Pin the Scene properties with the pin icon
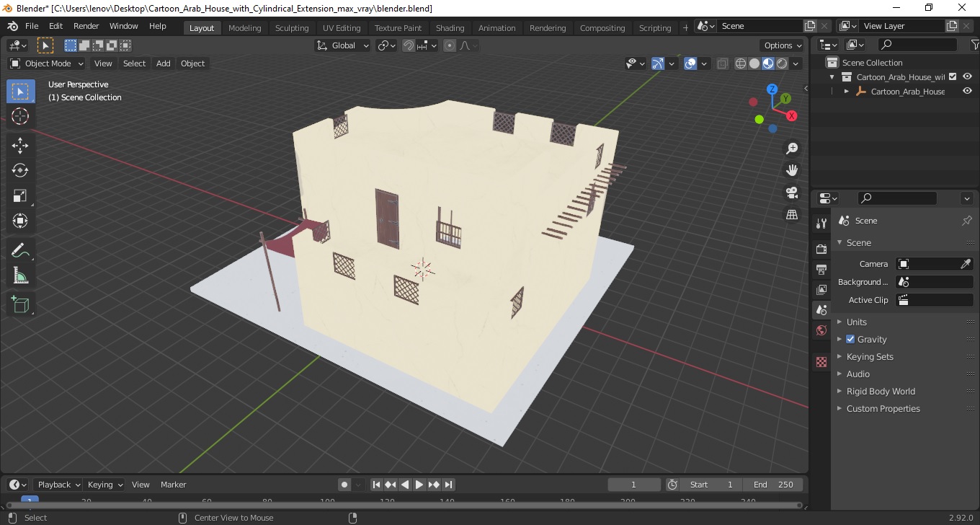980x525 pixels. [x=967, y=221]
